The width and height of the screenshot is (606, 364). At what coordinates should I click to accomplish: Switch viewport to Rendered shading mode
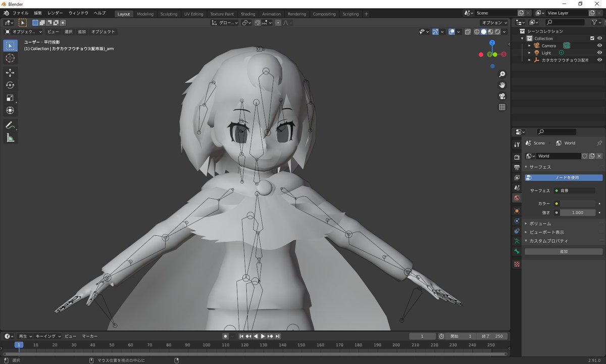pyautogui.click(x=497, y=32)
